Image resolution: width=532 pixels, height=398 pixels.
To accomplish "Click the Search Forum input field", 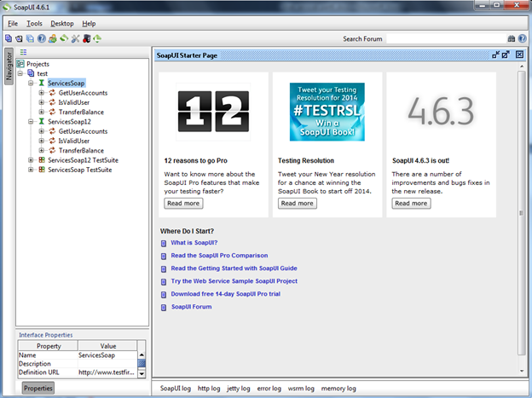I will point(445,38).
